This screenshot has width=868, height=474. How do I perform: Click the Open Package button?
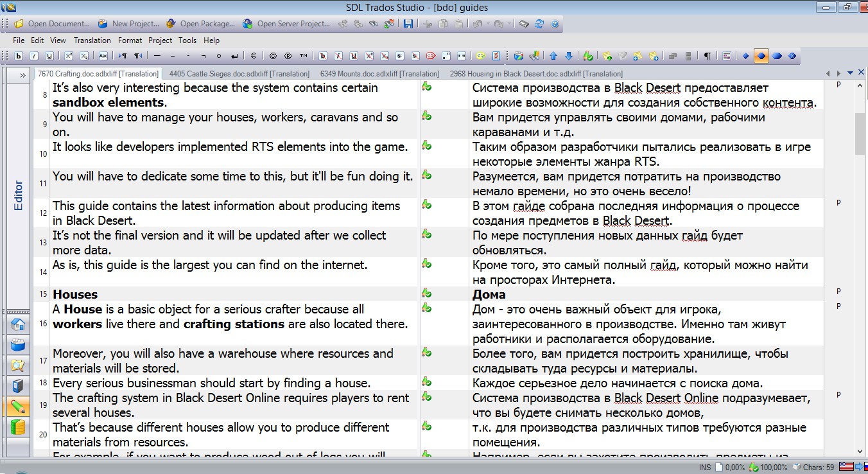click(x=200, y=24)
